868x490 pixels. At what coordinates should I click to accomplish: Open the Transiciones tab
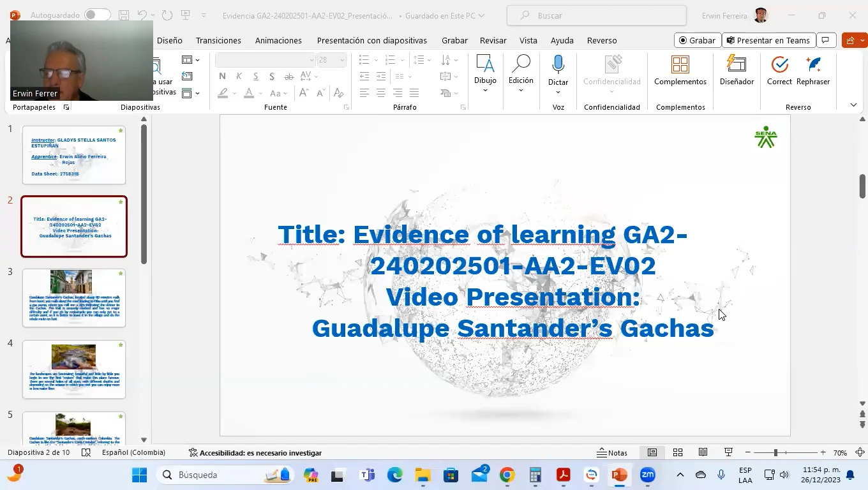point(218,40)
